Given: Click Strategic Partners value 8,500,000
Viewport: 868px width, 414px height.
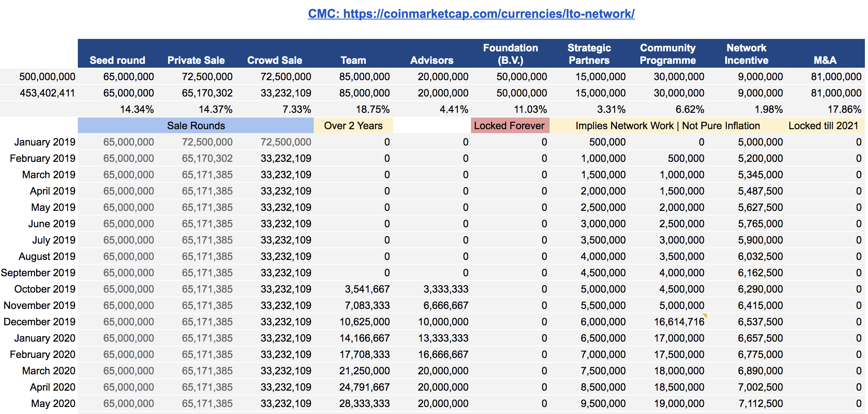Looking at the screenshot, I should click(603, 387).
